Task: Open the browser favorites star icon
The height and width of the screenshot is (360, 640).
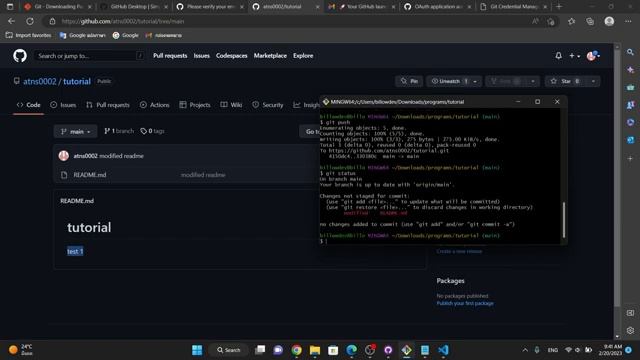Action: pos(571,21)
